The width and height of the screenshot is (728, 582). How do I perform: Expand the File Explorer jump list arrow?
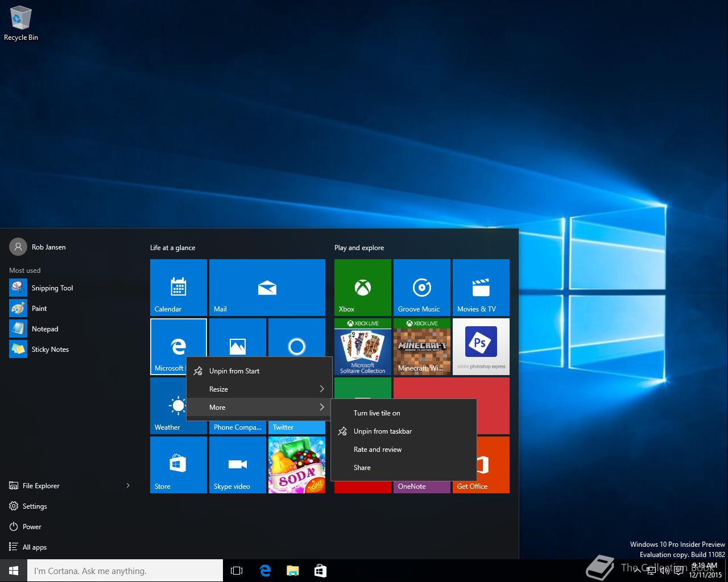coord(128,485)
